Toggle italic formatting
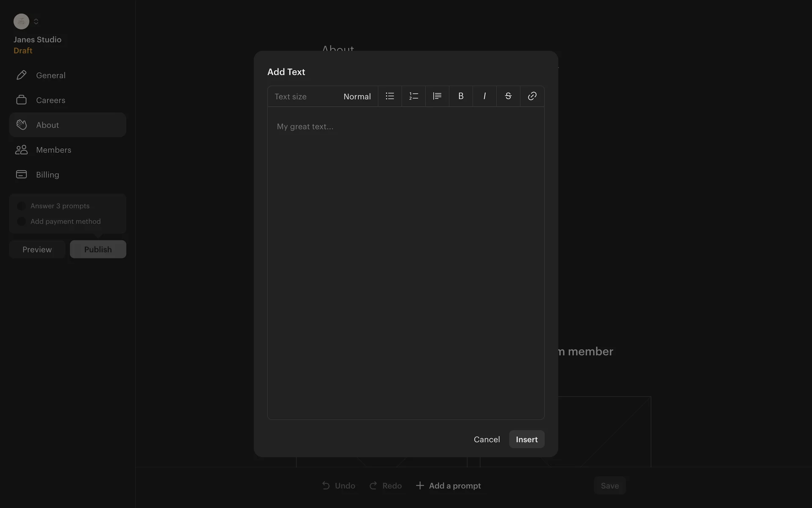This screenshot has width=812, height=508. (484, 96)
